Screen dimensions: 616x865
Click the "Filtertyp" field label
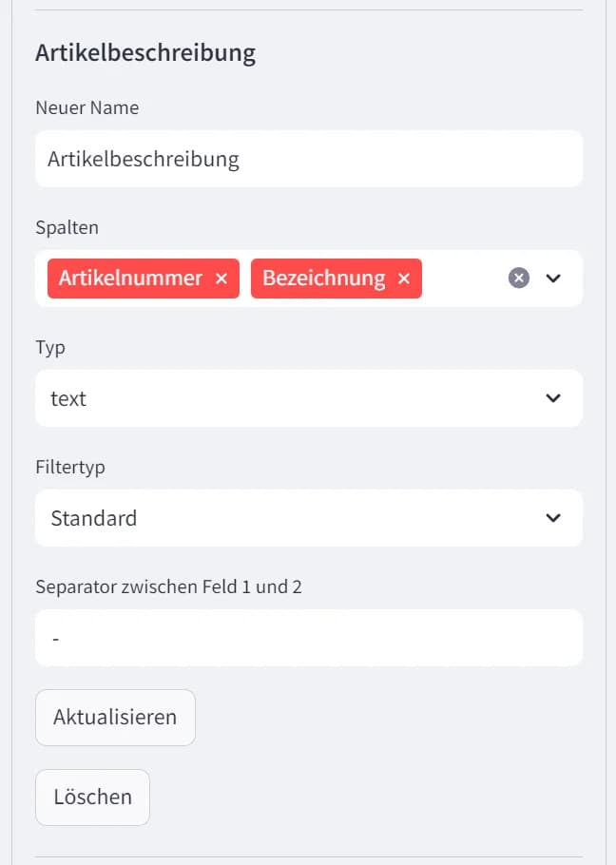click(71, 467)
